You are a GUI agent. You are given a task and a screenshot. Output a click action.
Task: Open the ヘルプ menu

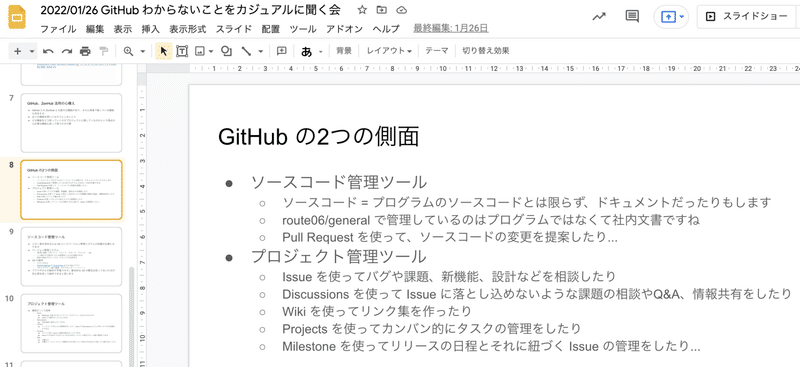pos(386,29)
